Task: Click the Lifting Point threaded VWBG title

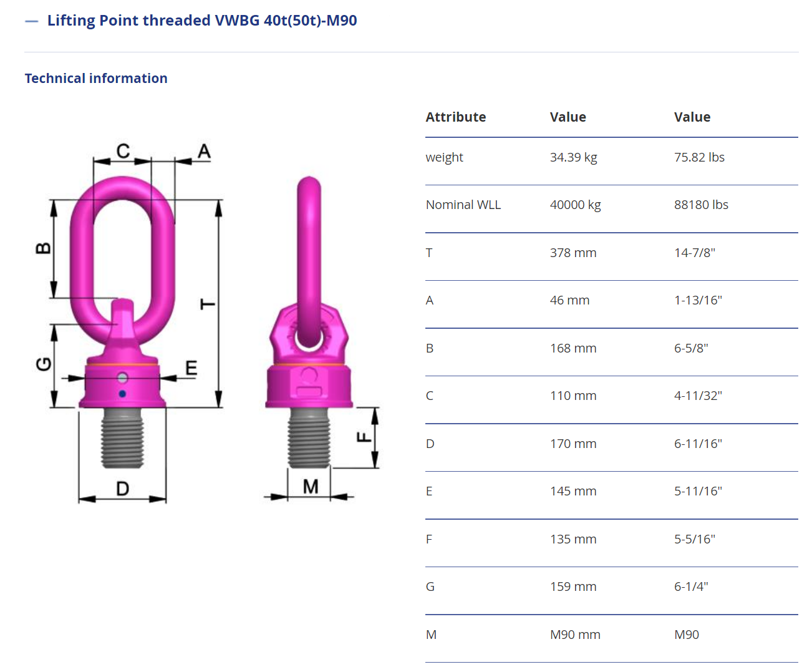Action: [x=202, y=21]
